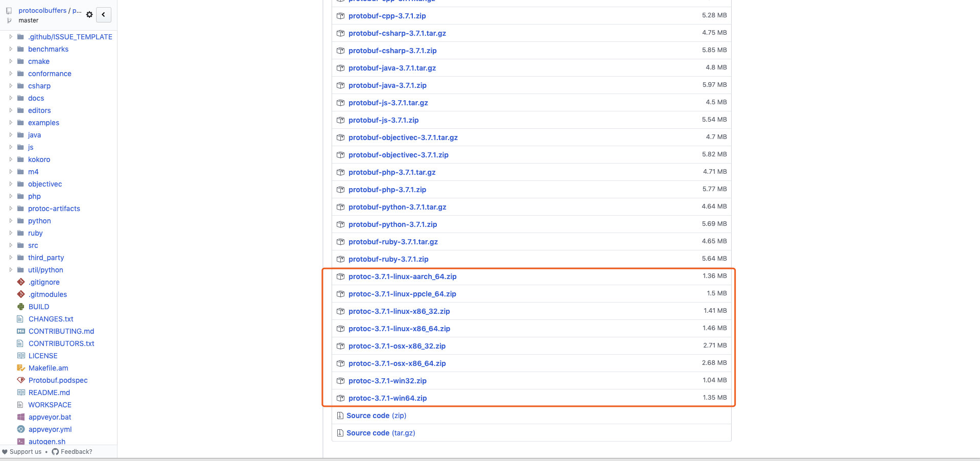Open the util/python folder
The height and width of the screenshot is (461, 980).
point(45,270)
